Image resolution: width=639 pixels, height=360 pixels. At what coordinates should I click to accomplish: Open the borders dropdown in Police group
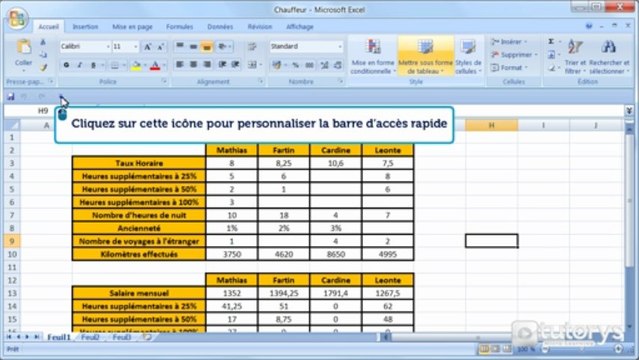tap(124, 65)
